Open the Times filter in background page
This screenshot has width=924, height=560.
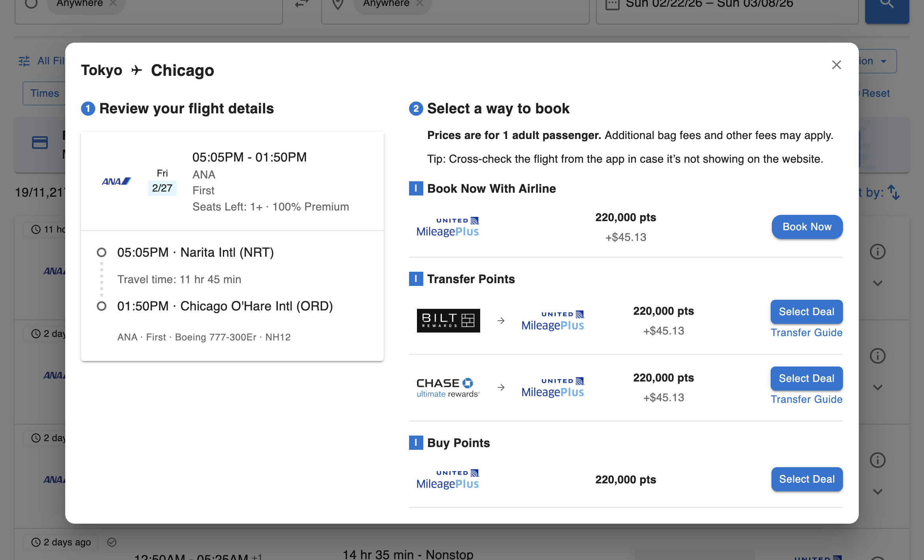point(44,93)
